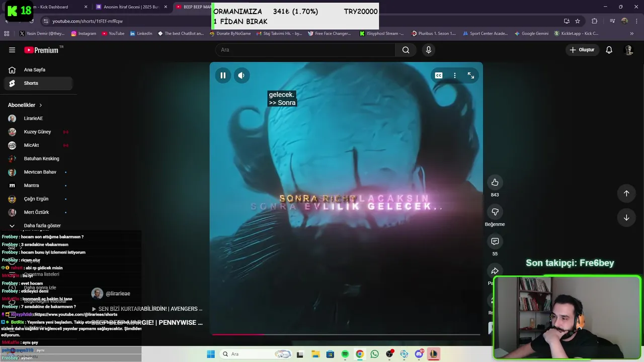The height and width of the screenshot is (362, 644).
Task: Open the Çağrı Ergün subscription
Action: pos(38,199)
